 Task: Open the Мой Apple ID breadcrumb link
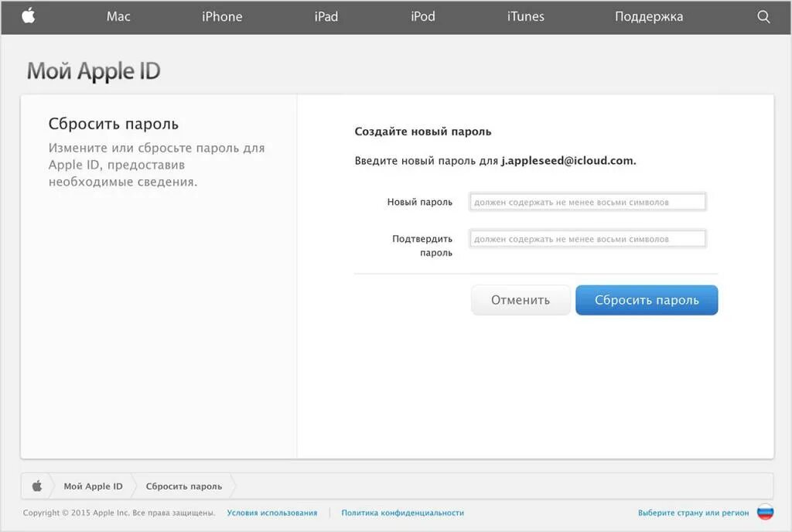coord(93,486)
